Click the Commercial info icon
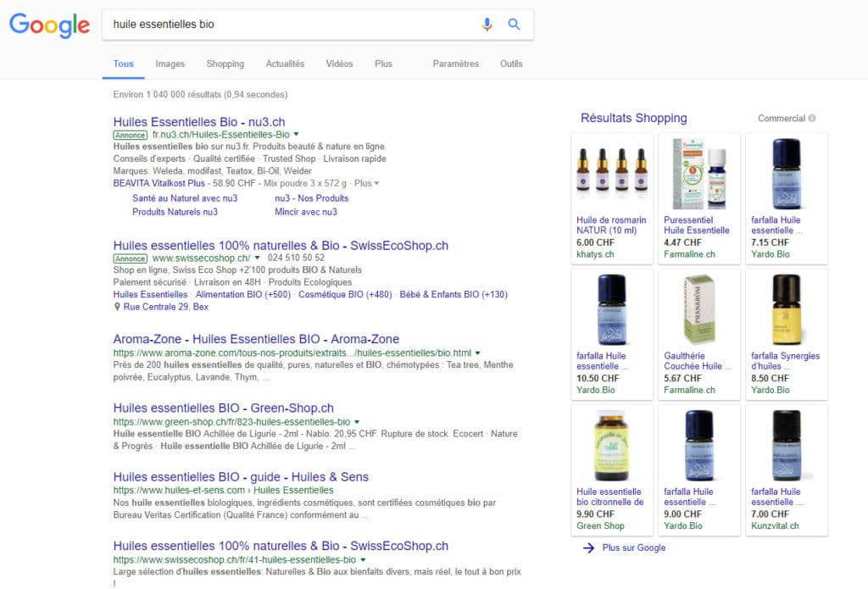868x589 pixels. click(812, 119)
